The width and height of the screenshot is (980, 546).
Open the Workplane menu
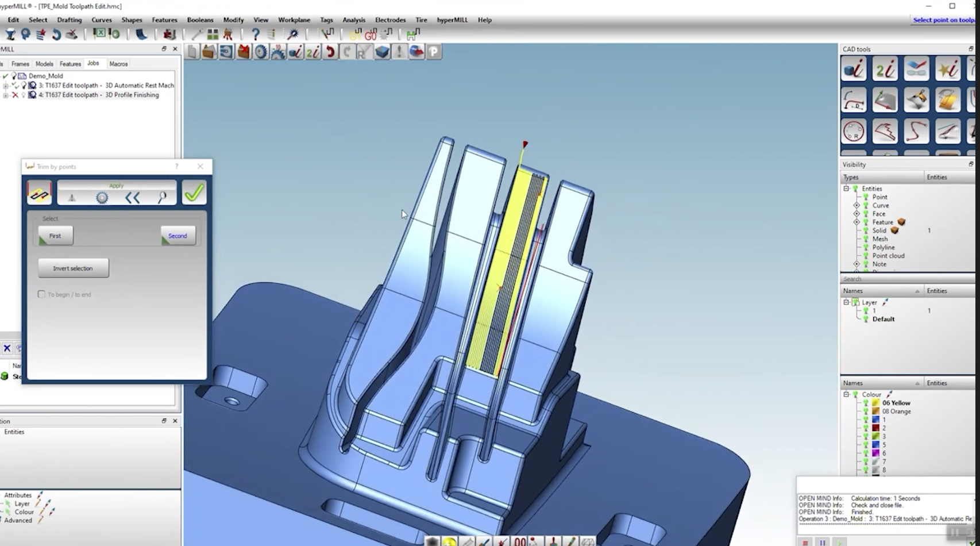click(x=294, y=20)
